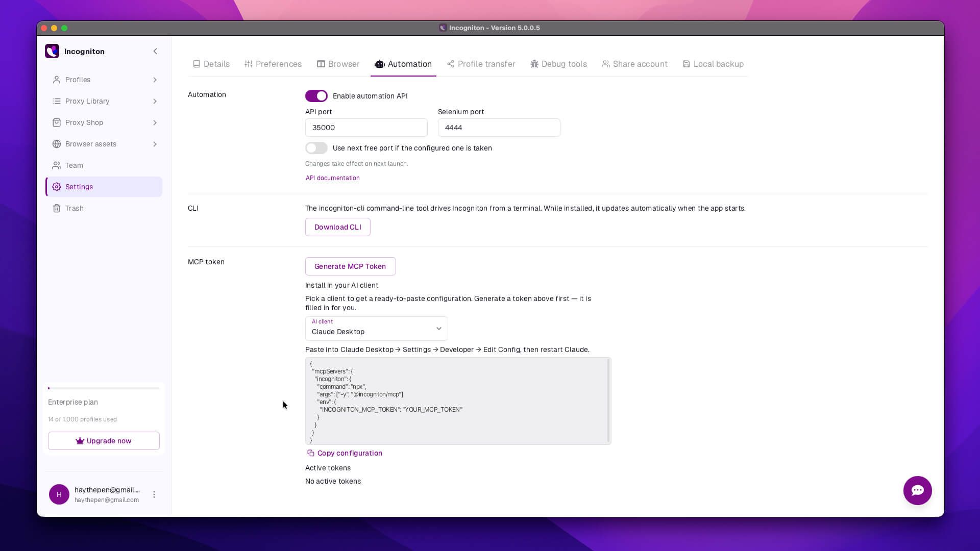This screenshot has width=980, height=551.
Task: Expand the Proxy Shop sidebar section
Action: 155,122
